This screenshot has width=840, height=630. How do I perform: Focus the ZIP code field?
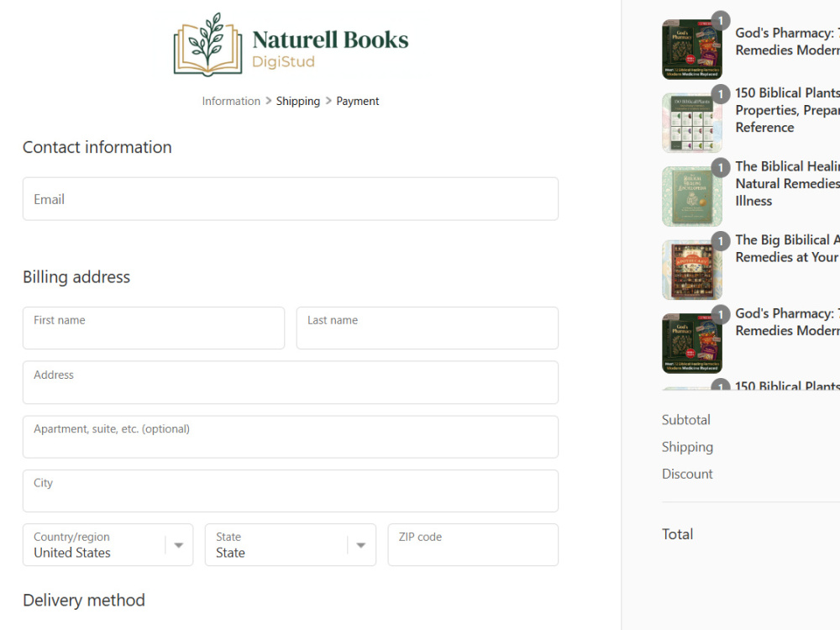click(x=473, y=545)
